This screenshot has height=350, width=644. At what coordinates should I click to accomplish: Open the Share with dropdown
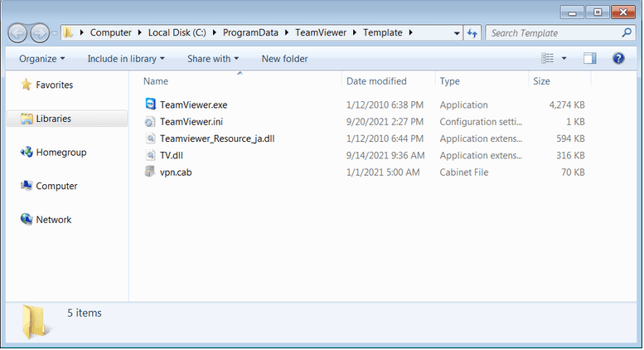point(213,59)
